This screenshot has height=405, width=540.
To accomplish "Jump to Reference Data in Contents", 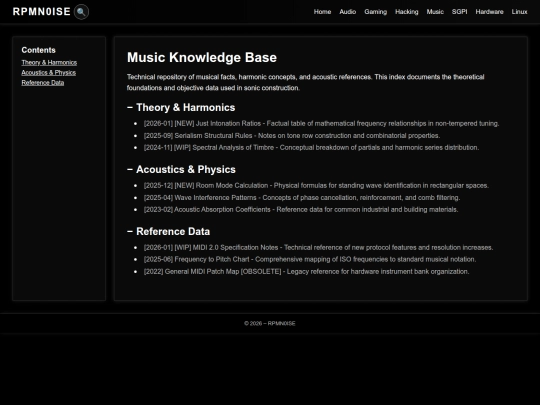I will click(x=43, y=83).
